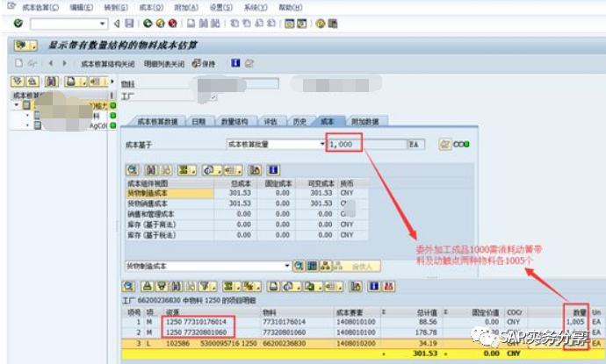
Task: Expand the top node in costing structure tree
Action: (x=17, y=105)
